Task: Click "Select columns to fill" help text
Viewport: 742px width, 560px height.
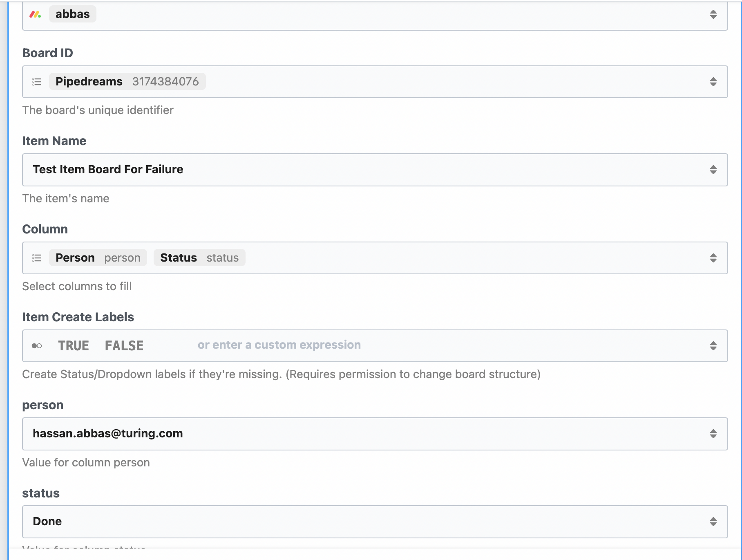Action: pyautogui.click(x=77, y=287)
